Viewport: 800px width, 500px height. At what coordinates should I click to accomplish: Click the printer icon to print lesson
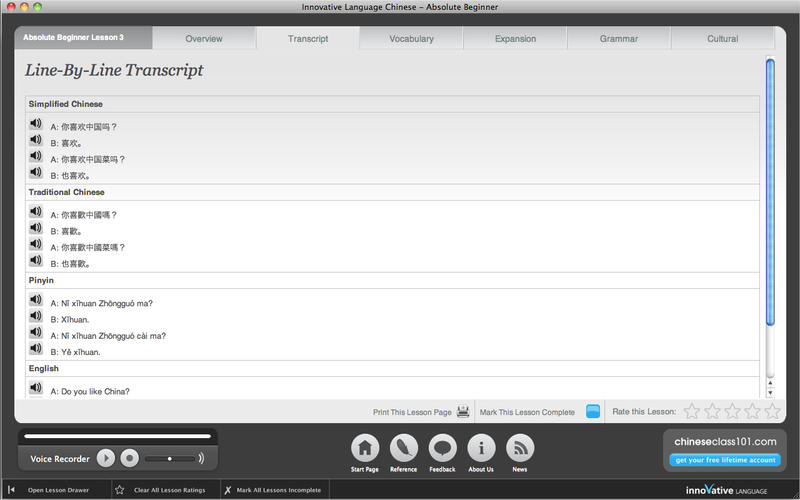[463, 411]
